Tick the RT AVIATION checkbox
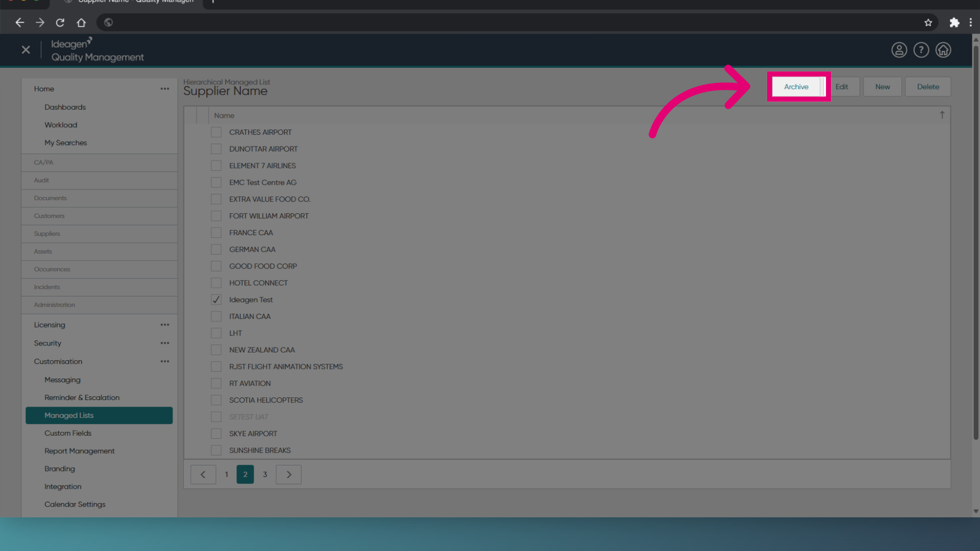The height and width of the screenshot is (551, 980). 216,384
